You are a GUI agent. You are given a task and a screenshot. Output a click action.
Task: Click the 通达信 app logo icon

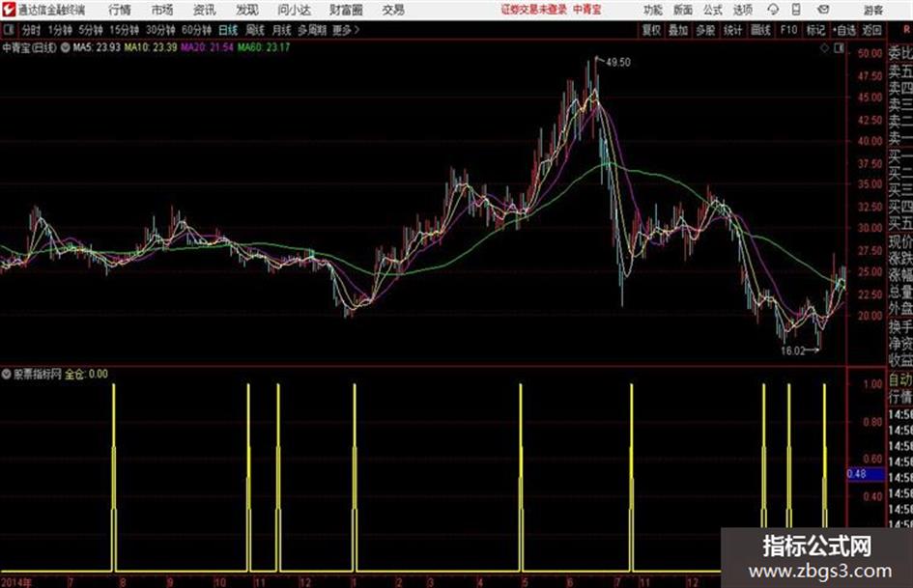9,10
